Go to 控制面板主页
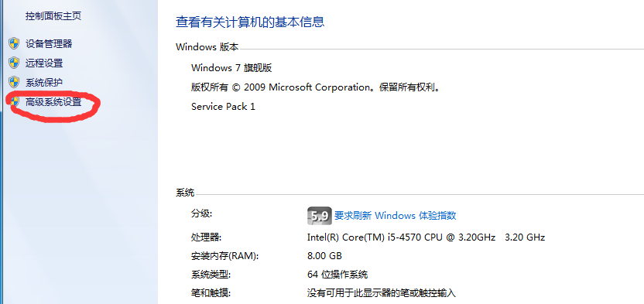 tap(53, 16)
